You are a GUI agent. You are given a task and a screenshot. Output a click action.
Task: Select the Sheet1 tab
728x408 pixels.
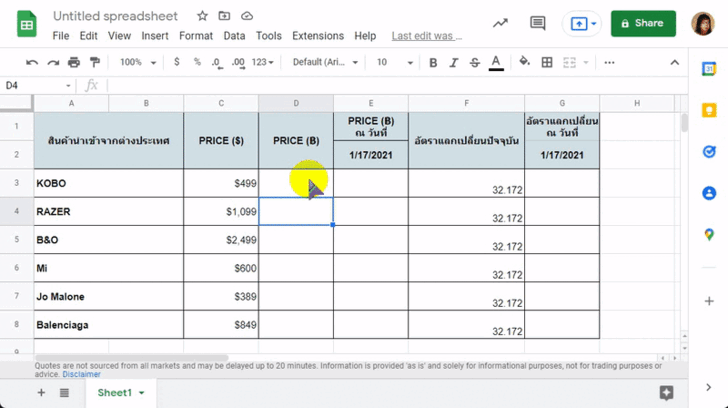coord(115,393)
